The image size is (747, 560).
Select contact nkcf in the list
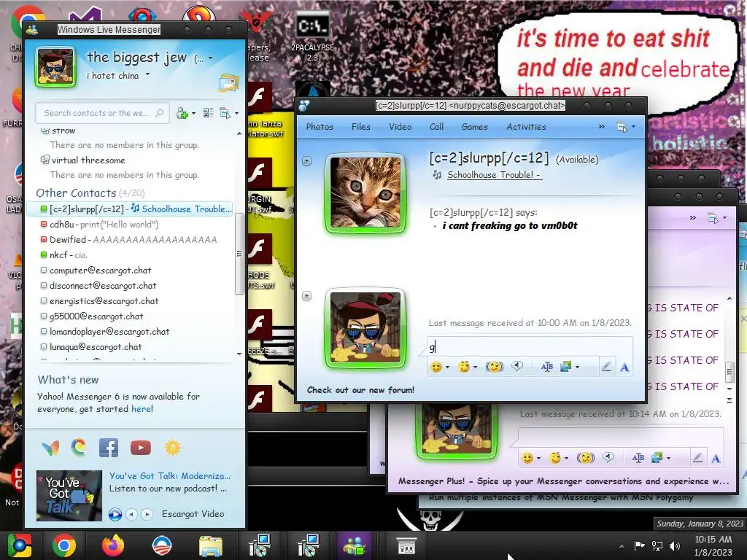point(128,254)
